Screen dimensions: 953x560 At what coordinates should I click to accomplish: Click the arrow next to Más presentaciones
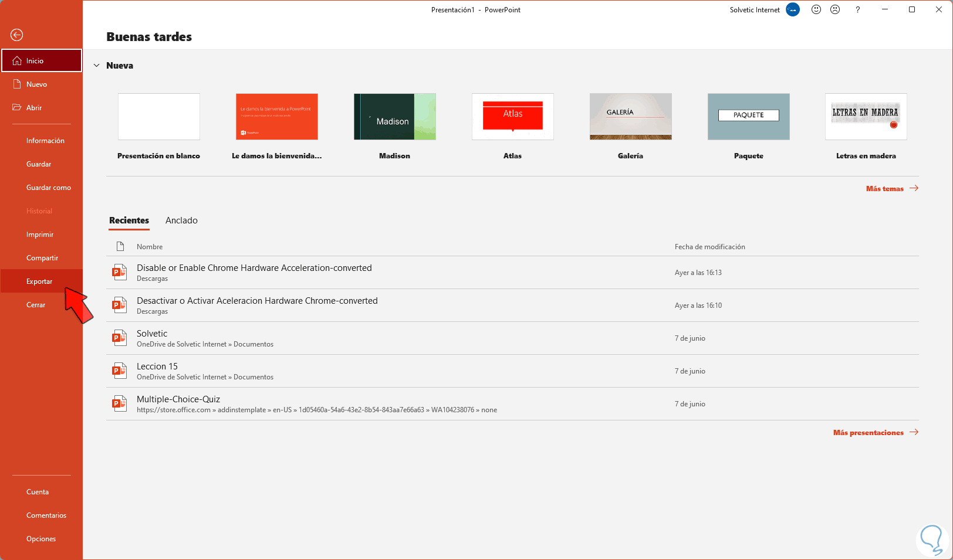click(914, 432)
